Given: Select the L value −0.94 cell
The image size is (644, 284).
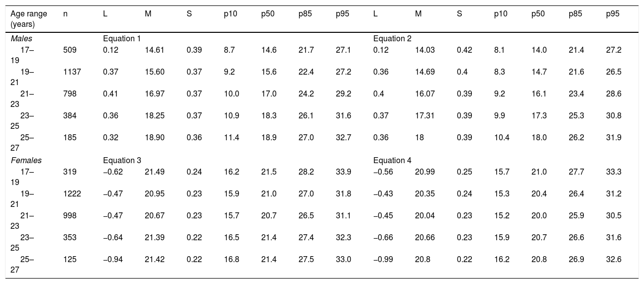Looking at the screenshot, I should pyautogui.click(x=112, y=259).
